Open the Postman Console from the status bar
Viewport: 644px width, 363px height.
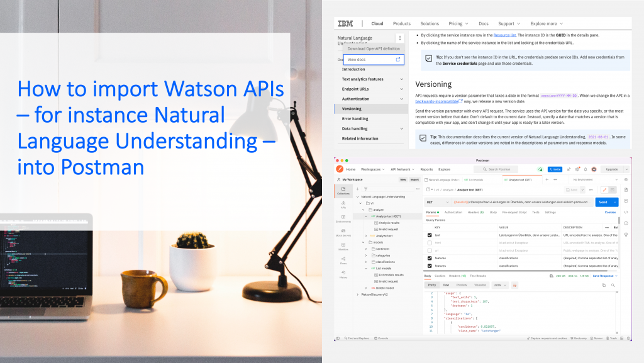[380, 338]
